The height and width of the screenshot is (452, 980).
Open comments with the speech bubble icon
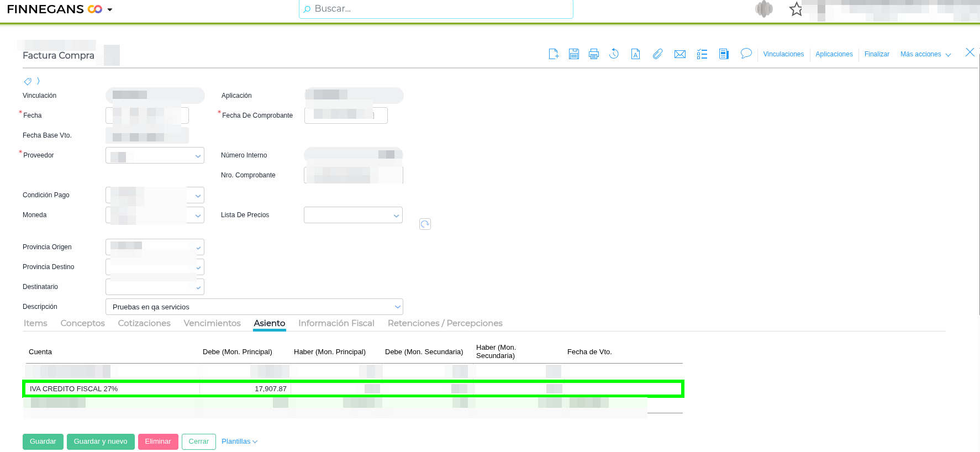(x=746, y=54)
